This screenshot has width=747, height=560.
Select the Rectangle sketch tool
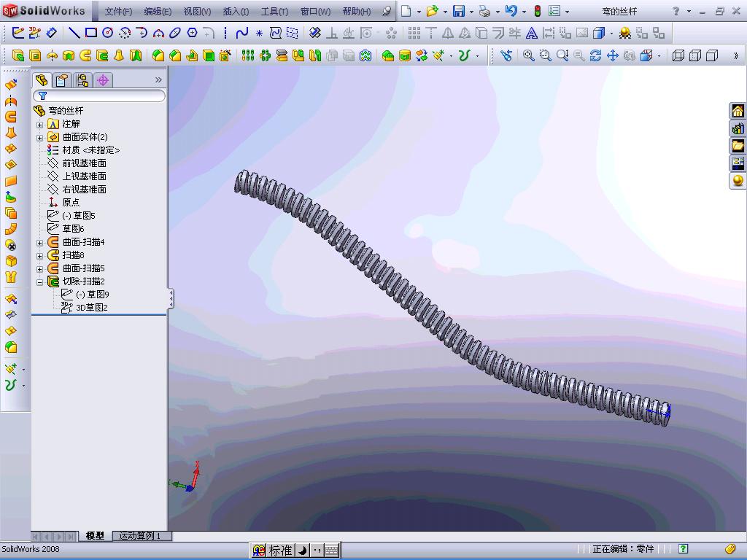(x=90, y=33)
